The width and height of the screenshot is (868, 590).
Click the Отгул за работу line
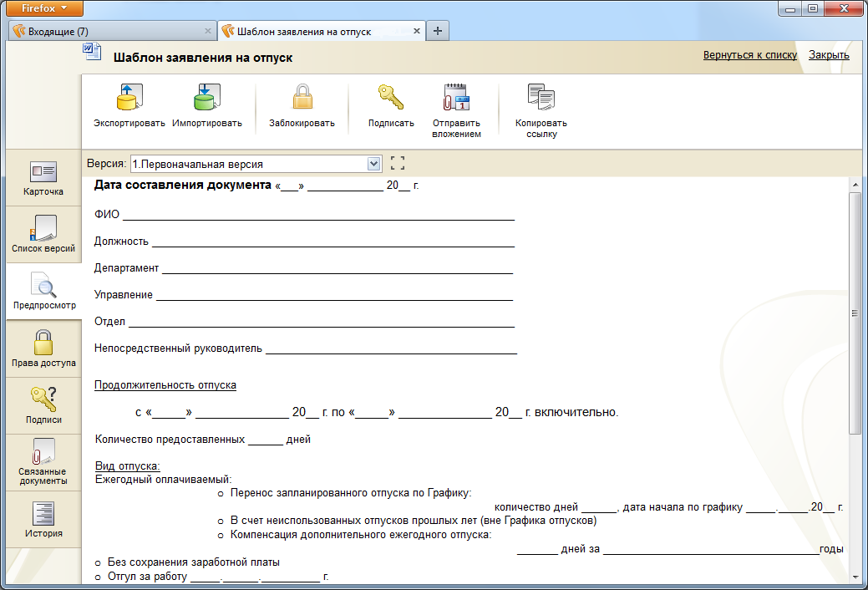[218, 577]
